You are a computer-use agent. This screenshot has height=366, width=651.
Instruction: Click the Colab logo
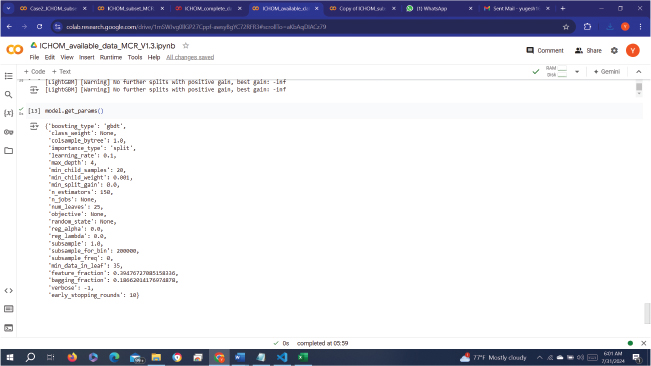[x=15, y=50]
